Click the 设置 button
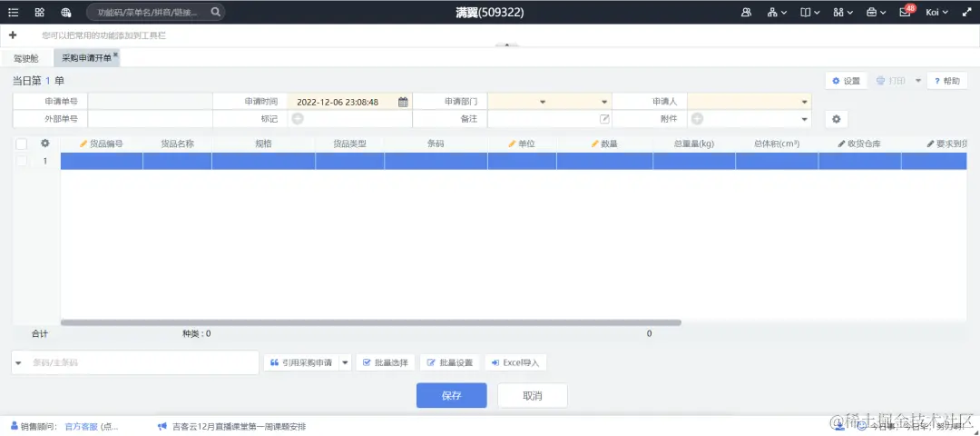The width and height of the screenshot is (980, 436). tap(847, 81)
